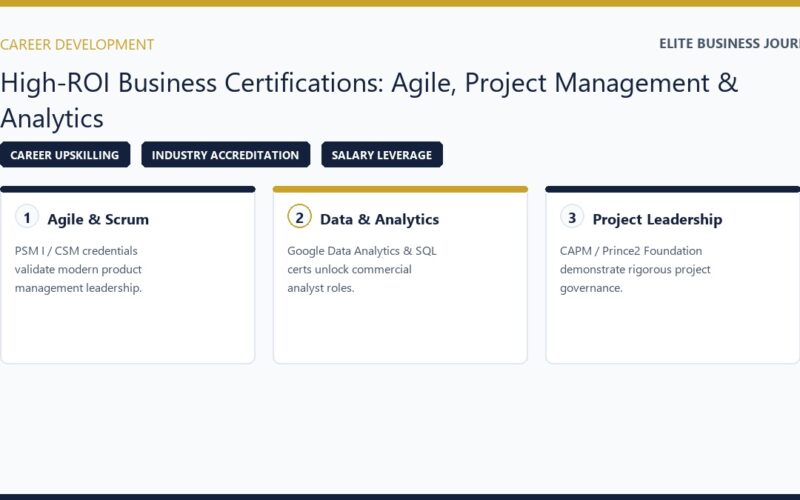Viewport: 800px width, 500px height.
Task: Open the Project Leadership card heading
Action: [x=657, y=219]
